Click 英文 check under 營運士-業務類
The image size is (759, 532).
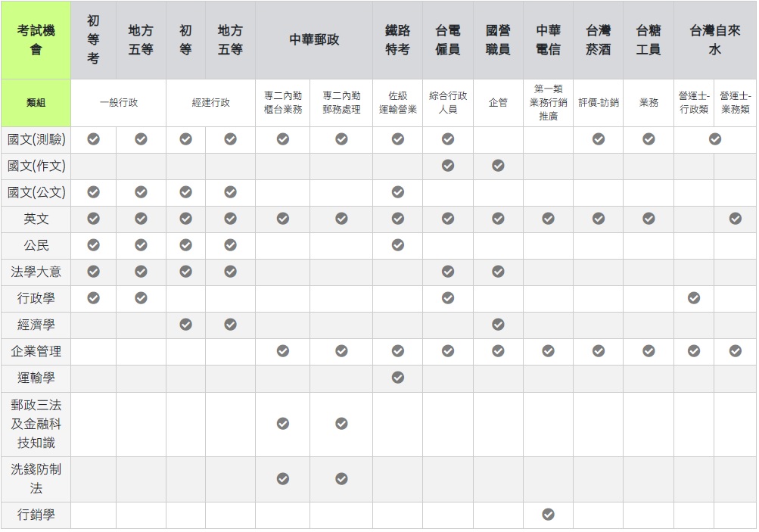tap(736, 218)
